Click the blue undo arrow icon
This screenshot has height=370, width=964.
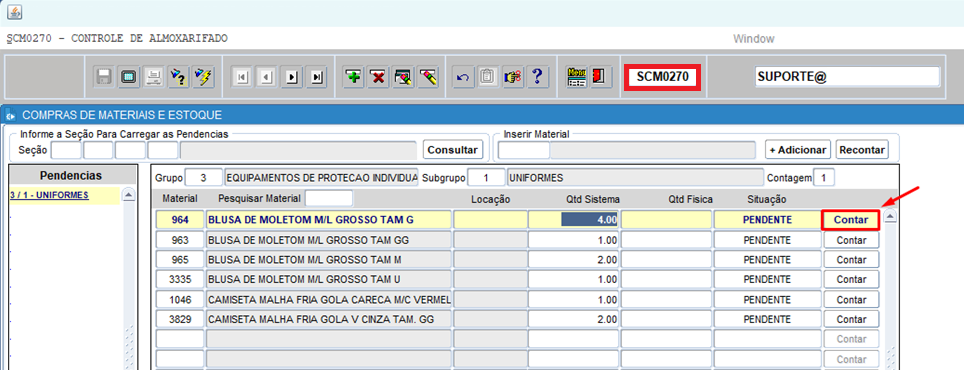[463, 77]
